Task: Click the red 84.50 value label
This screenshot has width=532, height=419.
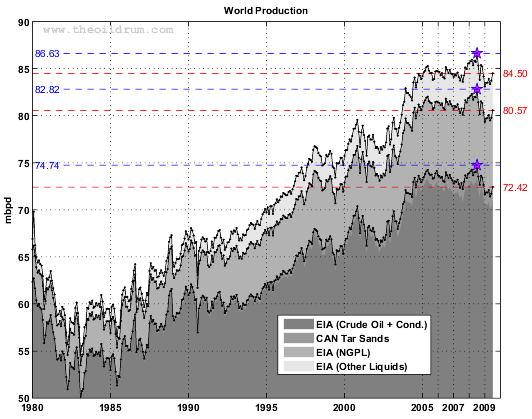Action: [515, 74]
